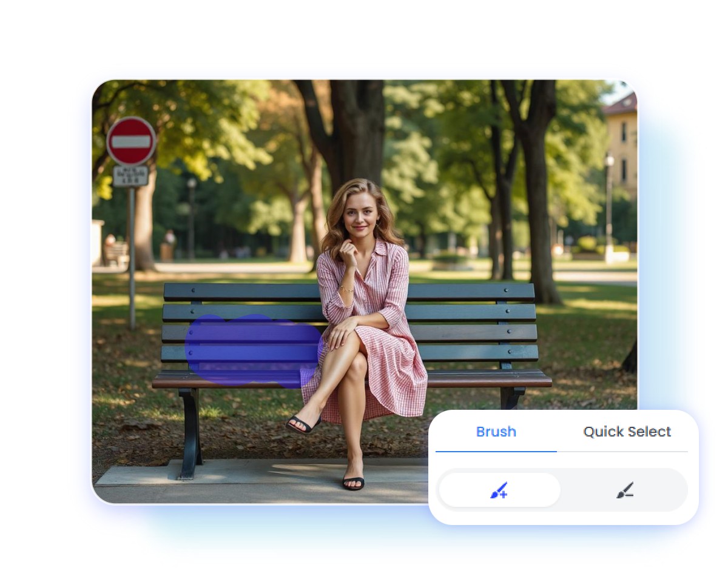Click the gray segmented tool container
The width and height of the screenshot is (728, 582).
click(563, 490)
